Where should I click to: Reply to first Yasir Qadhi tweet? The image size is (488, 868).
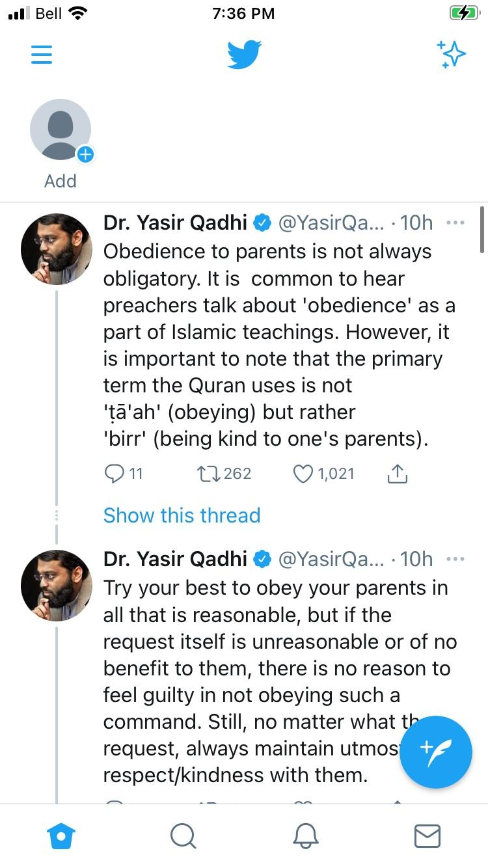114,474
